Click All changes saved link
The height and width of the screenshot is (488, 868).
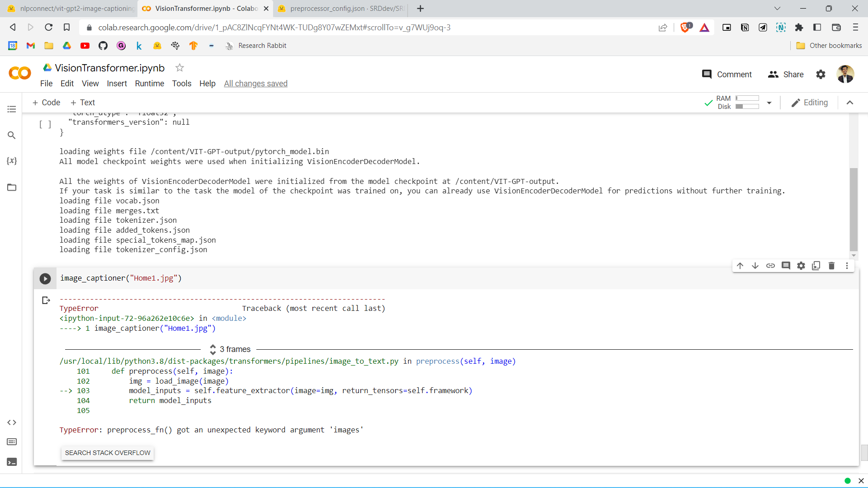point(256,84)
